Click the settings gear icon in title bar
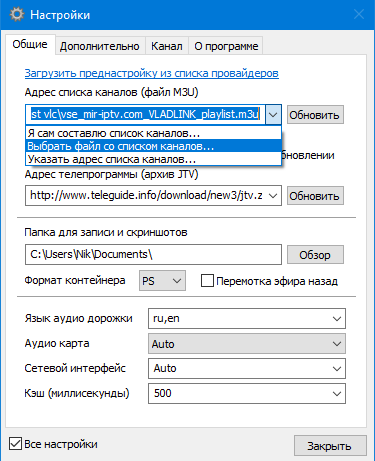Viewport: 375px width, 461px height. (17, 15)
